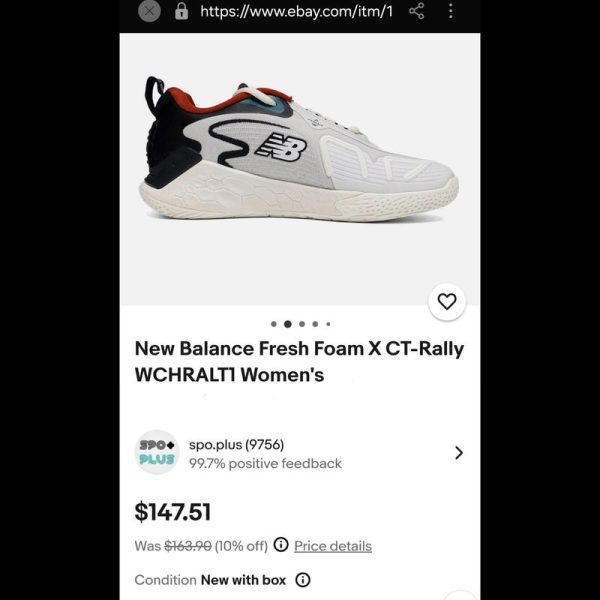This screenshot has width=600, height=600.
Task: View the 99.7% positive feedback text
Action: [265, 464]
